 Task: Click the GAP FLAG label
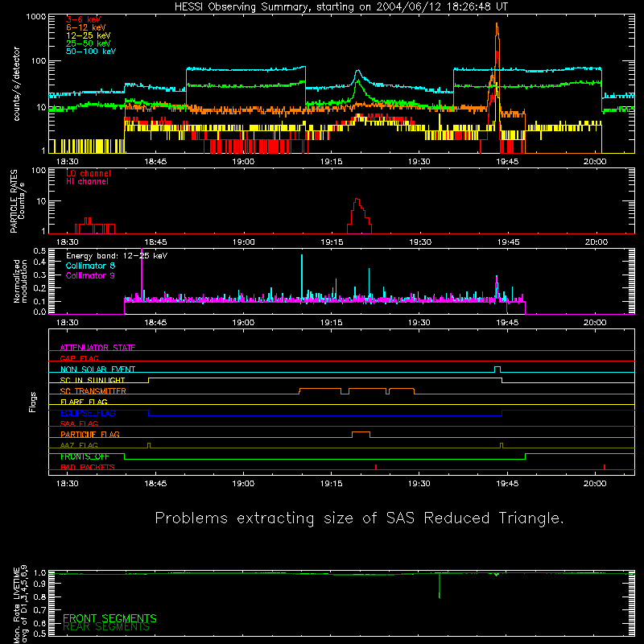click(79, 358)
